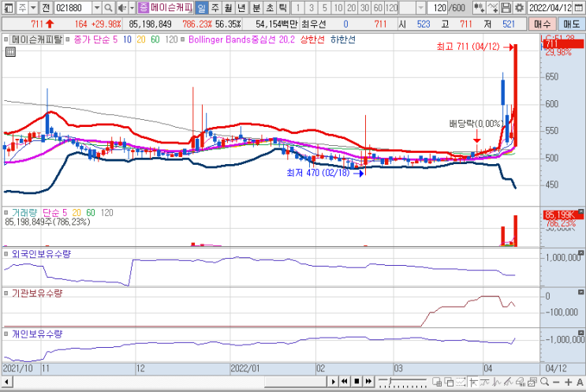Image resolution: width=586 pixels, height=392 pixels.
Task: Select the 분 minute period tab
Action: point(256,7)
